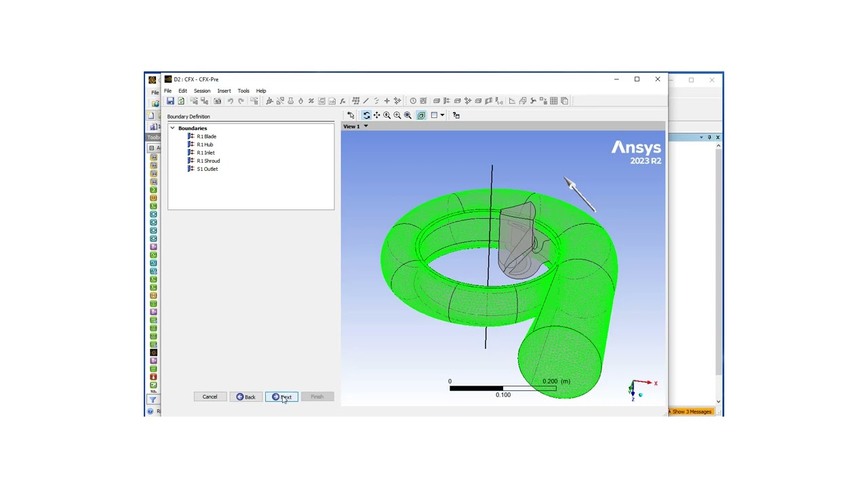This screenshot has height=488, width=868.
Task: Click the Solver Control icon beside clock
Action: pos(423,101)
